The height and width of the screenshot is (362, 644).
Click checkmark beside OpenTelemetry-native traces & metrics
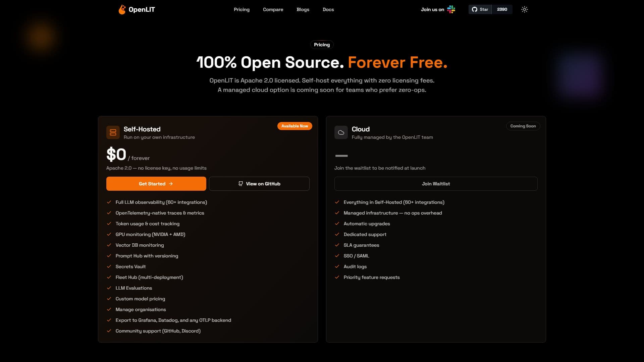coord(109,213)
